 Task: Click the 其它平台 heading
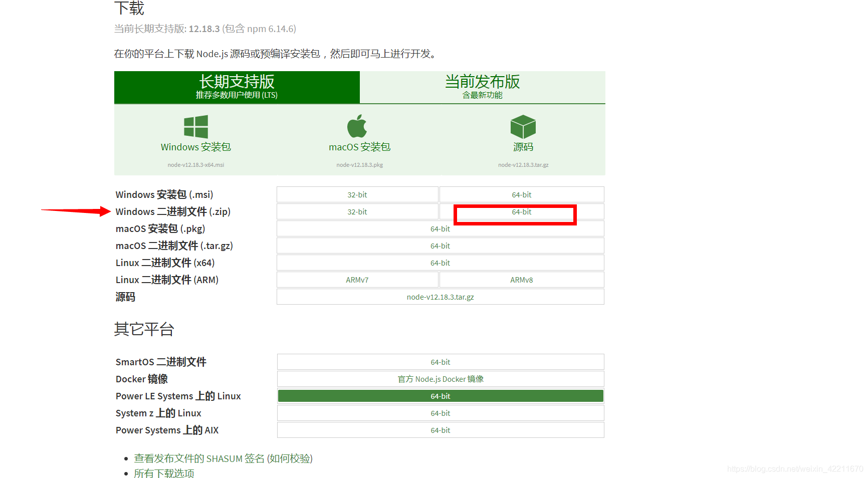[144, 329]
